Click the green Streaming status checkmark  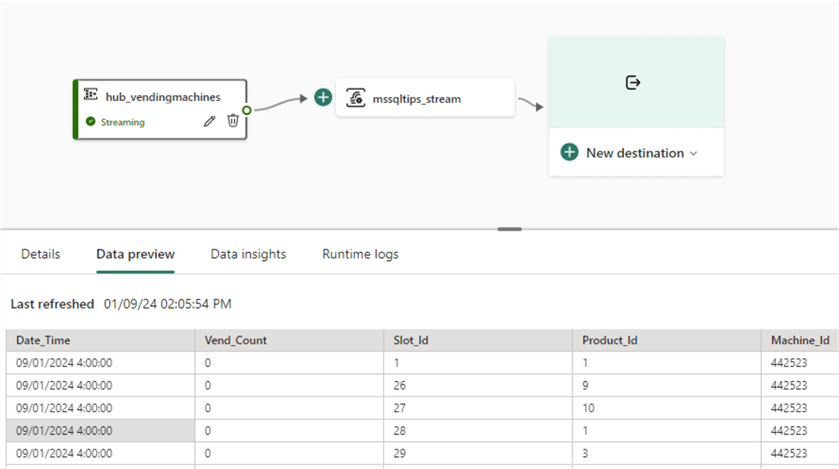point(91,122)
